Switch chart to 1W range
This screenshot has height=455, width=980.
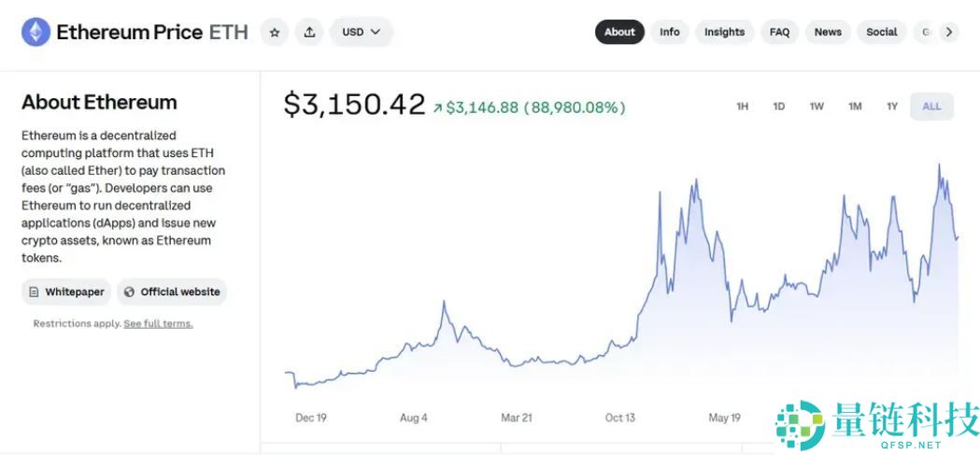(x=817, y=107)
